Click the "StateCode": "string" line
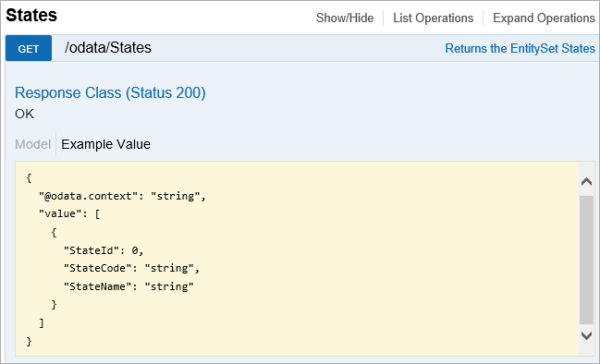Image resolution: width=600 pixels, height=364 pixels. tap(131, 268)
